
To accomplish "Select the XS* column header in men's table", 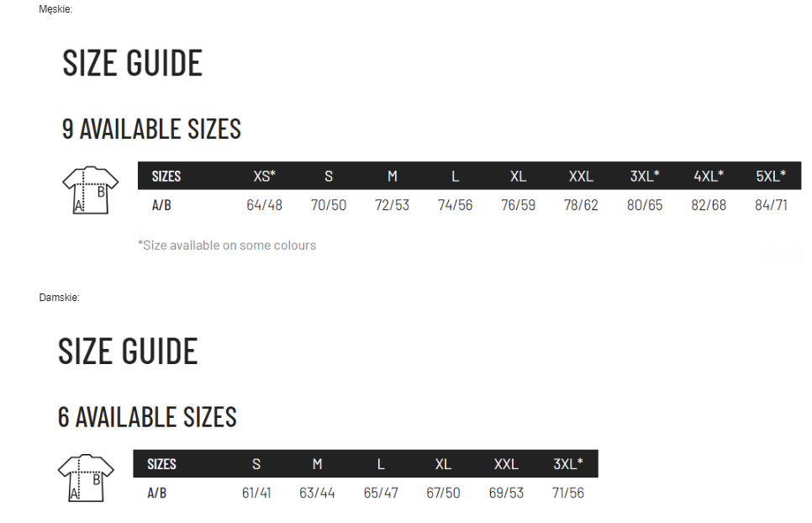I will [x=264, y=176].
